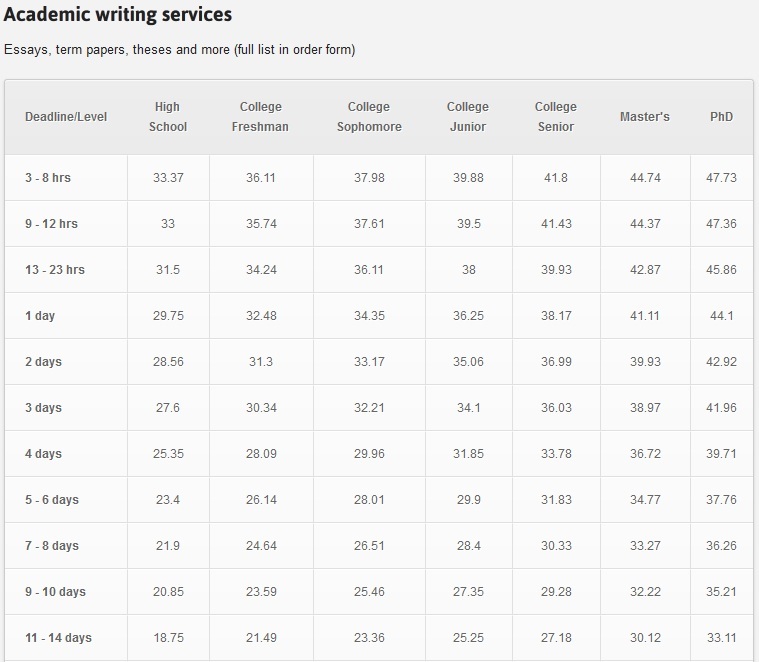Click the College Sophomore column header
The image size is (759, 662).
click(x=369, y=117)
